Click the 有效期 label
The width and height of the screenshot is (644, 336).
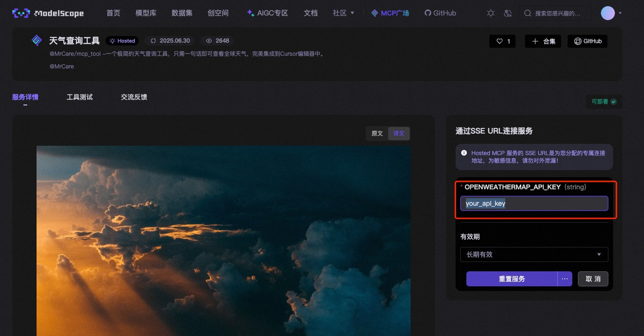[470, 237]
